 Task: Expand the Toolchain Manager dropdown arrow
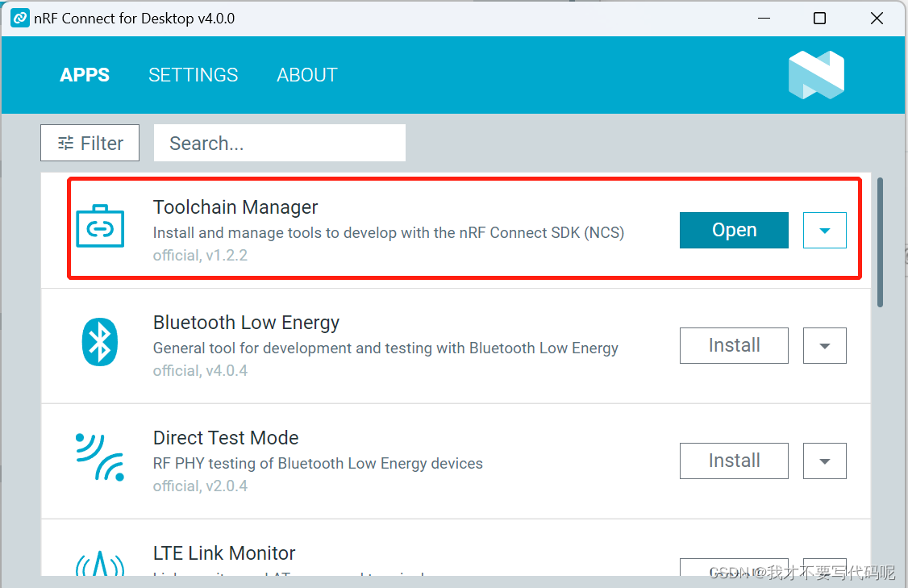tap(825, 230)
